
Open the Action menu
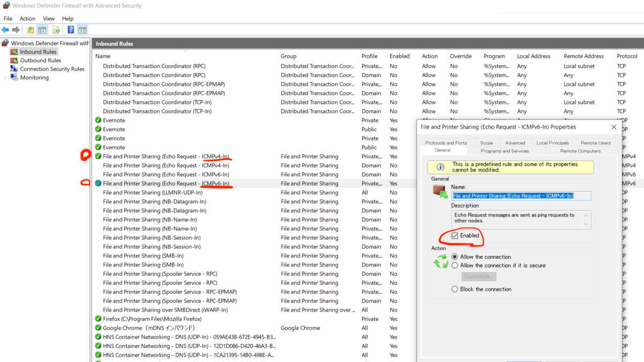tap(27, 19)
